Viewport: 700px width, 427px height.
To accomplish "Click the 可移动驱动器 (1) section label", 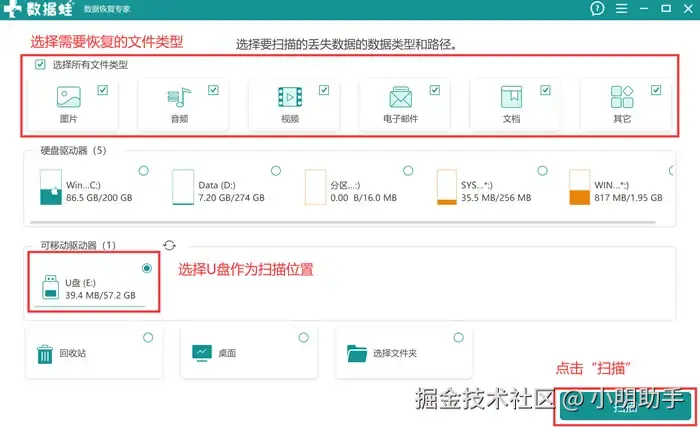I will (x=78, y=245).
